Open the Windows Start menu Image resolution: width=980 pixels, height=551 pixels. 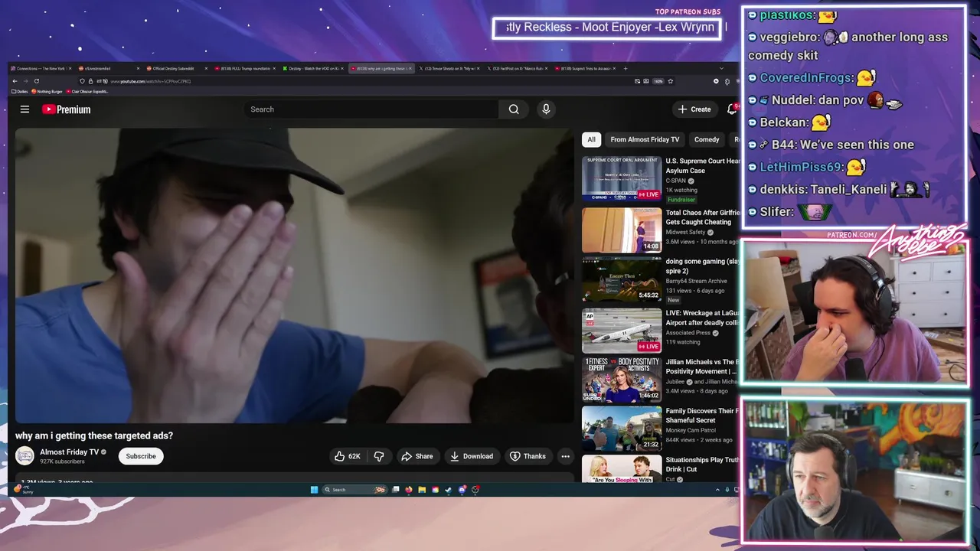click(314, 490)
